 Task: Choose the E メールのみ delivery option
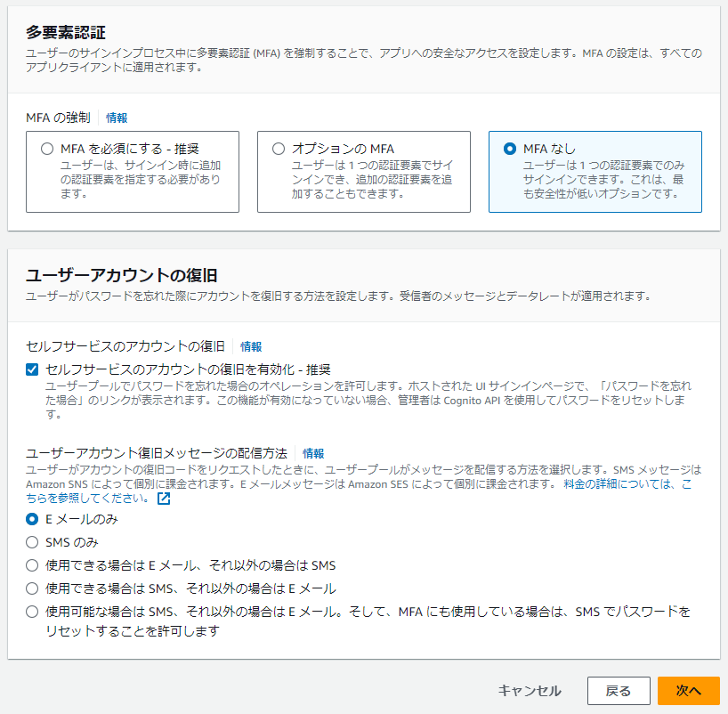[x=32, y=519]
